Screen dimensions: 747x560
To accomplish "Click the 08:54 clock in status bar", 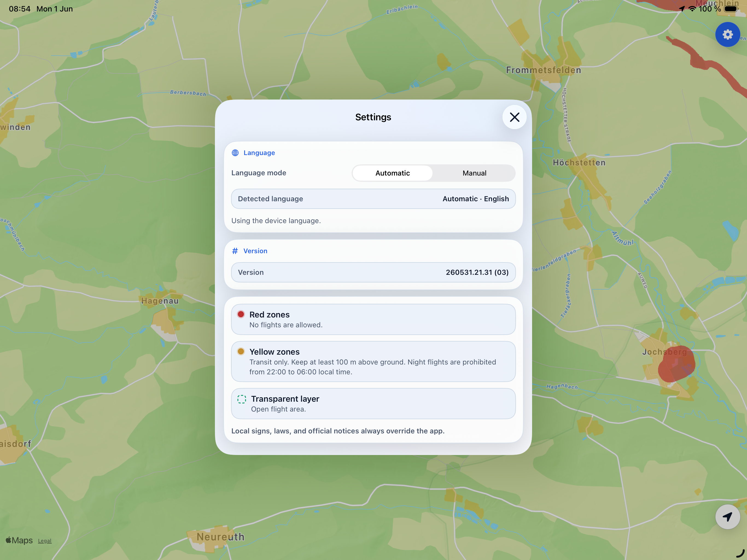I will click(20, 9).
